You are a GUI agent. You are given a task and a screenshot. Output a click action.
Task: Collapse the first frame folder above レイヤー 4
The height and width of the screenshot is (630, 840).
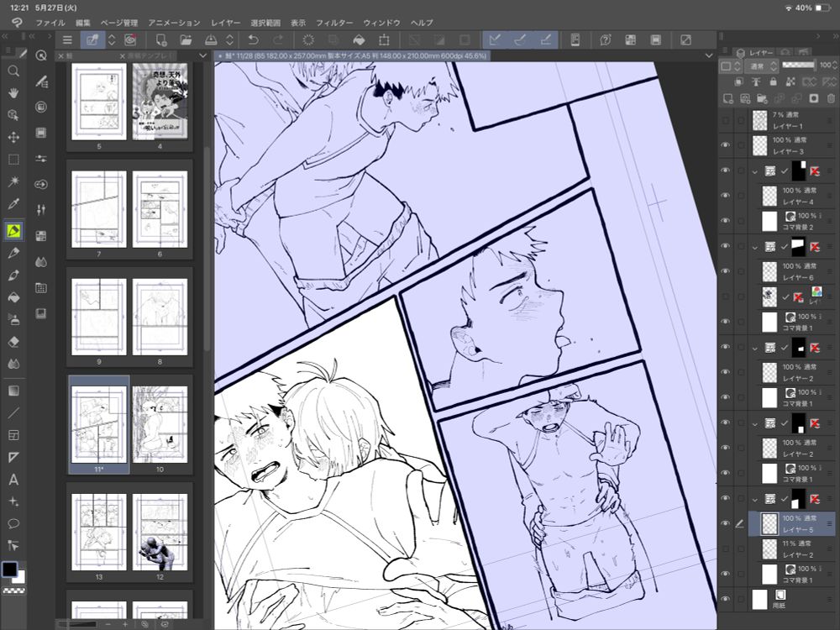[x=755, y=171]
